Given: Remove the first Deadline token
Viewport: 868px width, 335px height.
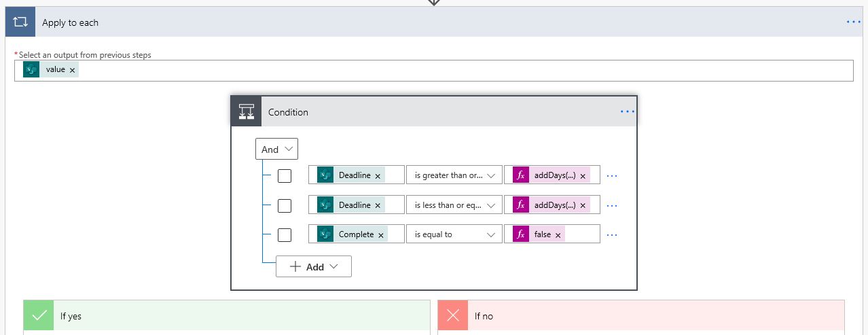Looking at the screenshot, I should pyautogui.click(x=378, y=175).
